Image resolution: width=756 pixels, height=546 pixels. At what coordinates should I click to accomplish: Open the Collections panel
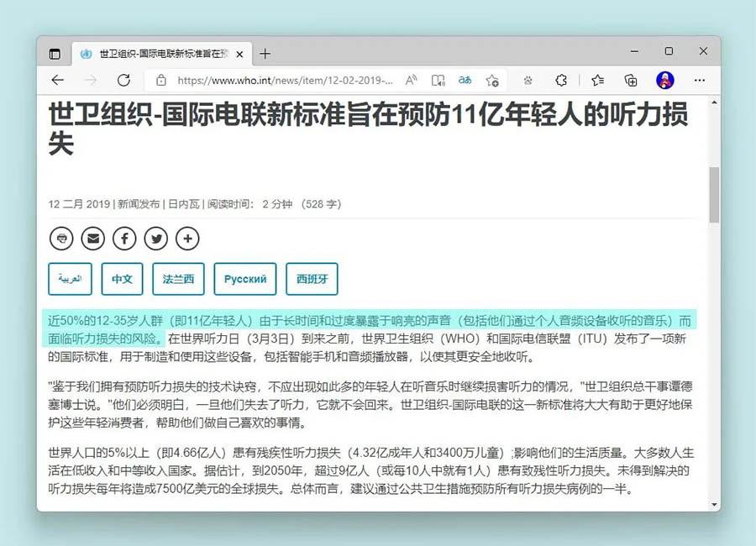tap(631, 80)
